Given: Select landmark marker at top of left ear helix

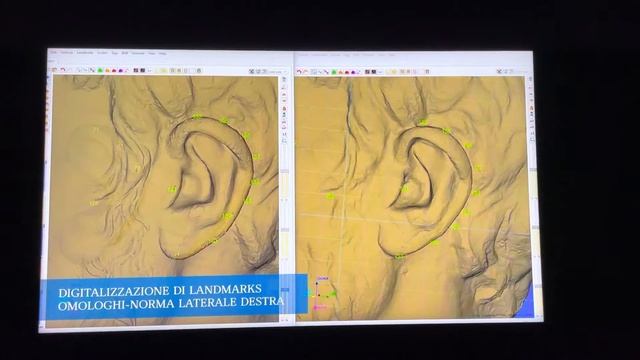Looking at the screenshot, I should pyautogui.click(x=197, y=116).
